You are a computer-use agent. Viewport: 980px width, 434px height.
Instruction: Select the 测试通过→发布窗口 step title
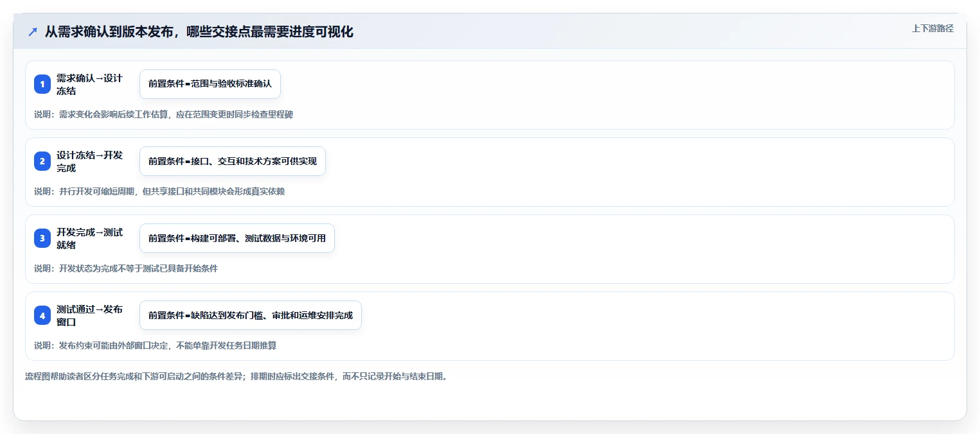[x=89, y=315]
